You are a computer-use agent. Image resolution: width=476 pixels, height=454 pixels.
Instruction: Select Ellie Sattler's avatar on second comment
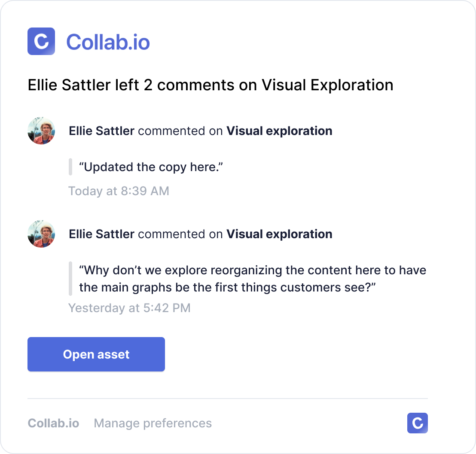point(41,234)
